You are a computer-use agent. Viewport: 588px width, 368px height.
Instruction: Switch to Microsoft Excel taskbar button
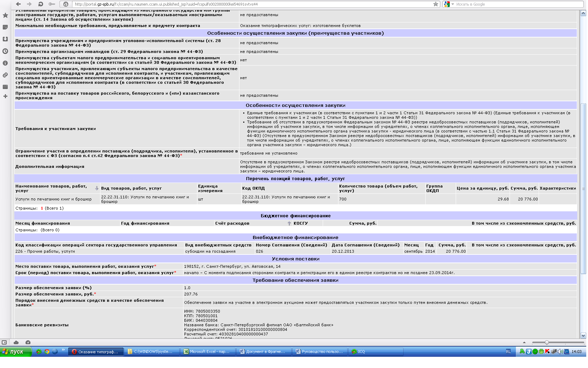pyautogui.click(x=208, y=352)
